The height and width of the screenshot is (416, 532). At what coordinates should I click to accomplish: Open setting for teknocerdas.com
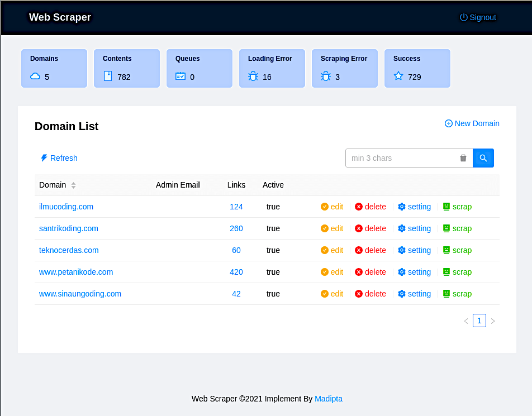(x=414, y=250)
